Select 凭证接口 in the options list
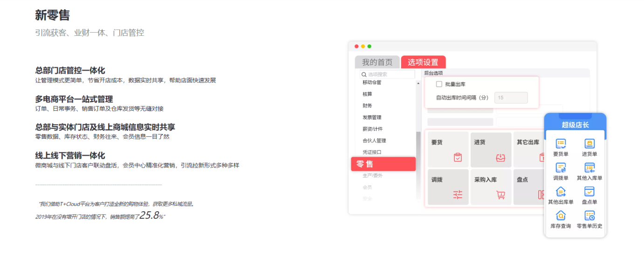 [x=372, y=152]
